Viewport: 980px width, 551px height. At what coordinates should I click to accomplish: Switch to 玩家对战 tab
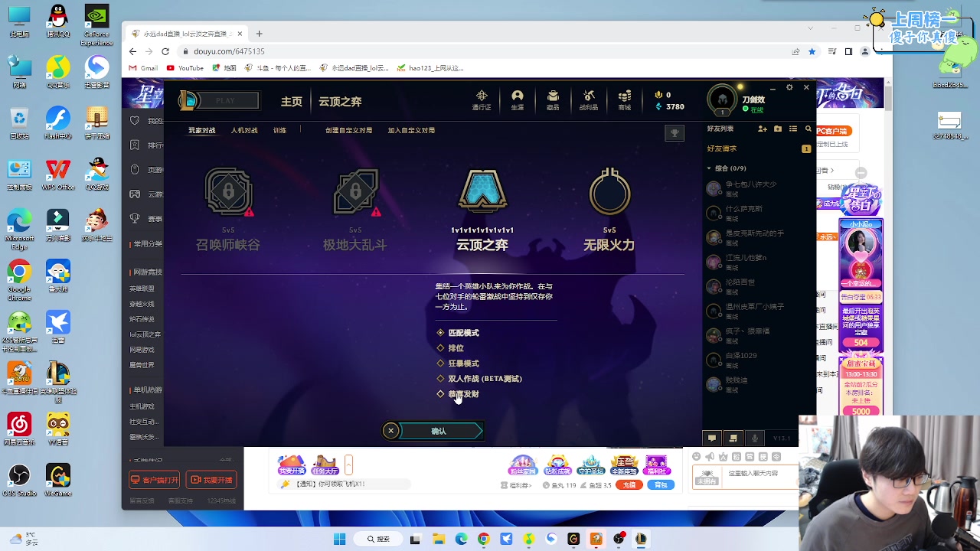pyautogui.click(x=202, y=130)
